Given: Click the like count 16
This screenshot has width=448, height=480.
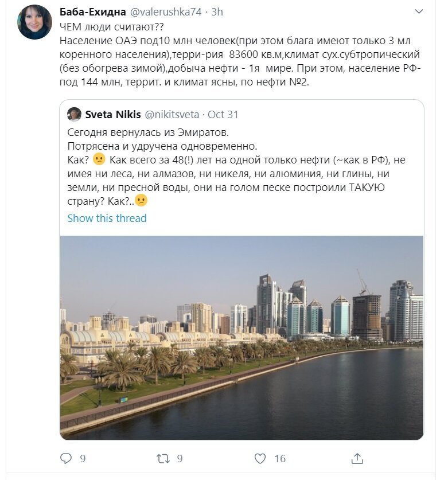Looking at the screenshot, I should click(280, 459).
